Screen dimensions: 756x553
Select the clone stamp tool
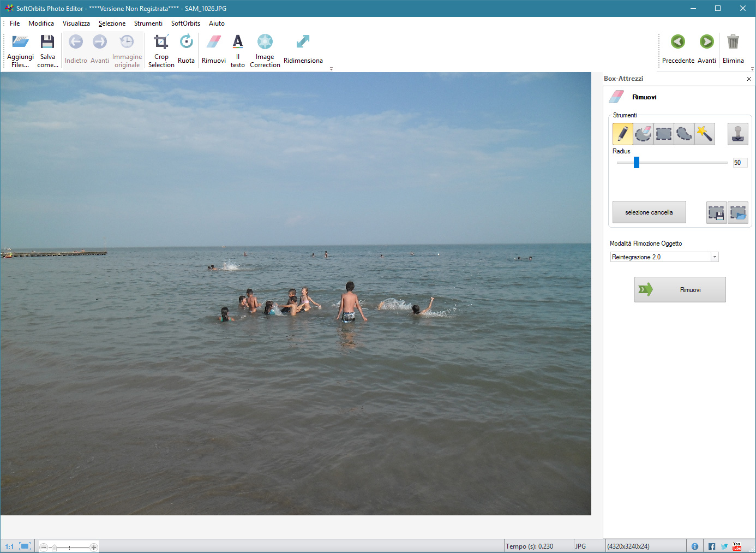click(737, 134)
